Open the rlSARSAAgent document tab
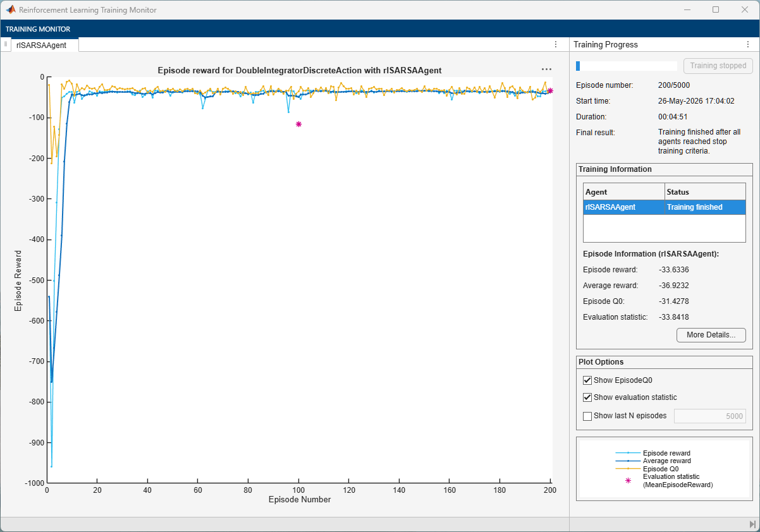This screenshot has width=760, height=532. pos(41,45)
